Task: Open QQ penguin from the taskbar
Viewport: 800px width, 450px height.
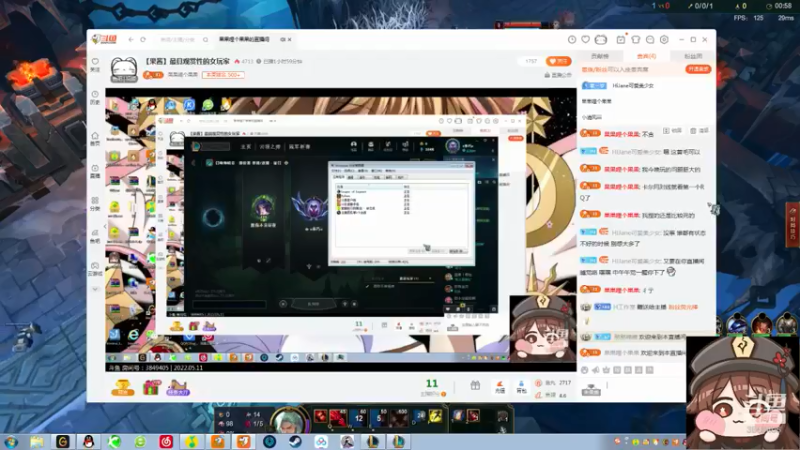Action: (x=88, y=441)
